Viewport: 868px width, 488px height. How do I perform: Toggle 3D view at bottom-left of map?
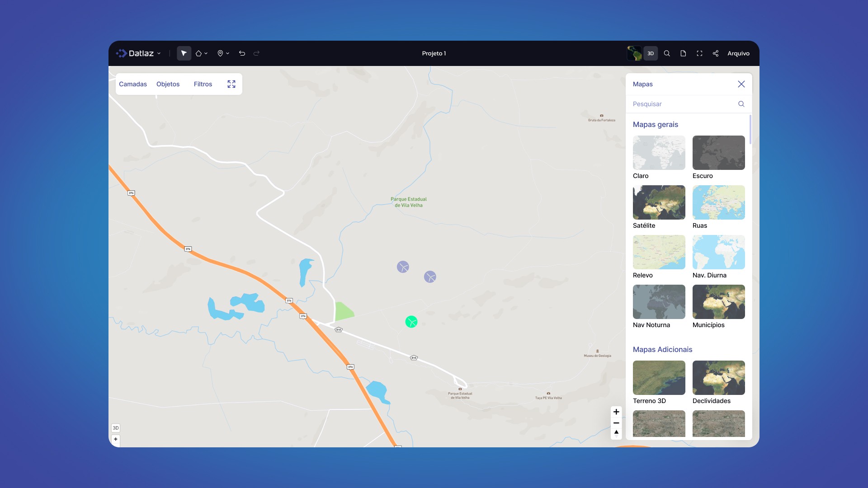click(x=116, y=428)
